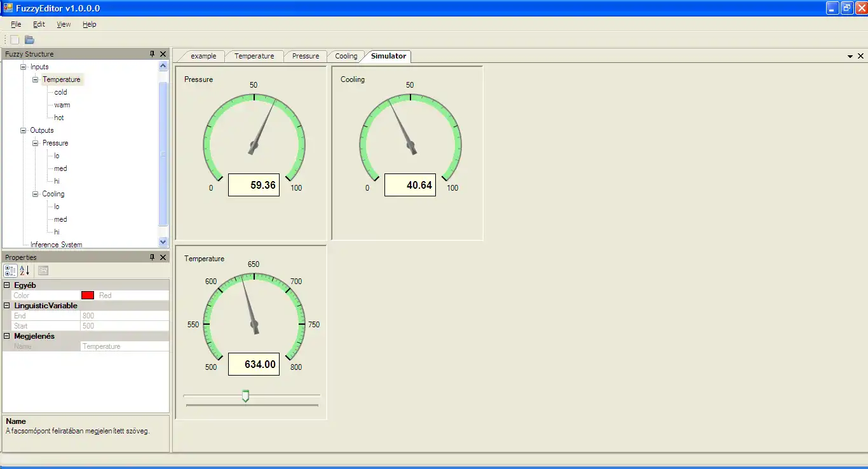
Task: Select the cold tree item
Action: pos(60,92)
